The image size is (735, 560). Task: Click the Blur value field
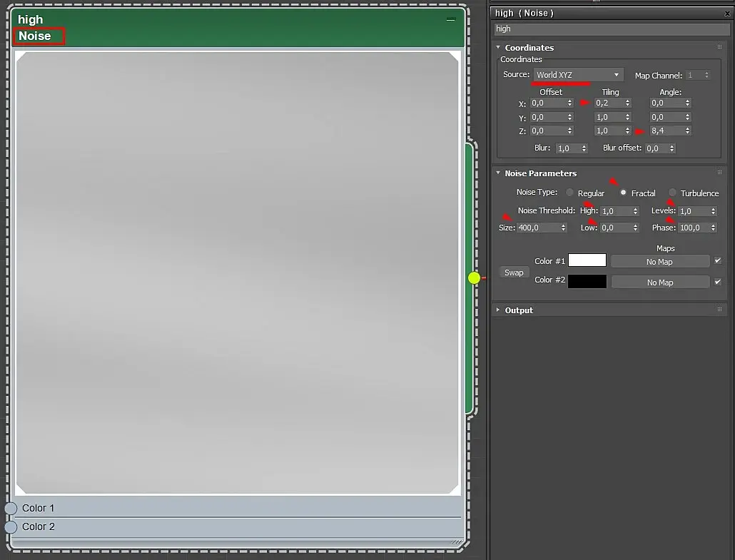tap(568, 148)
